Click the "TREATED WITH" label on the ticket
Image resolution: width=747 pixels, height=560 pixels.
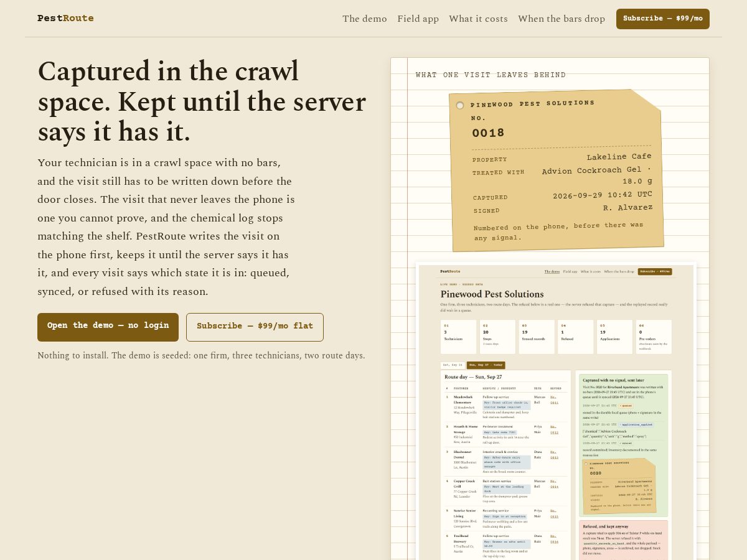pos(498,173)
